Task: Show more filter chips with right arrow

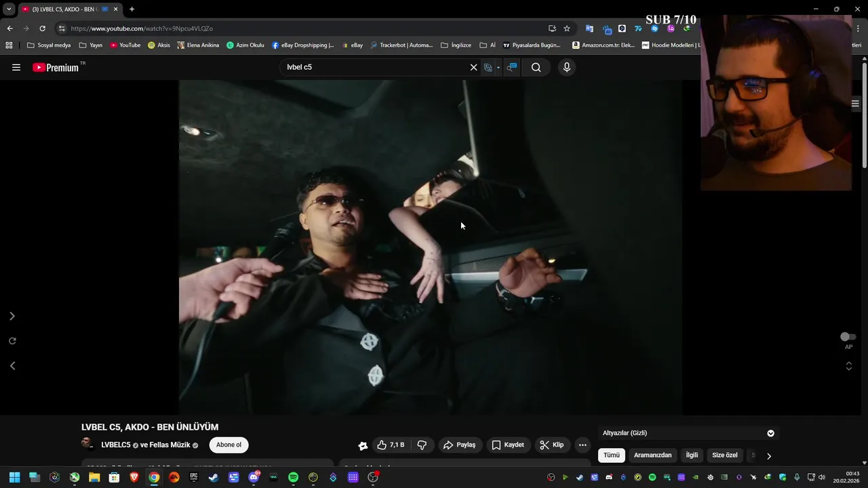Action: [x=768, y=456]
